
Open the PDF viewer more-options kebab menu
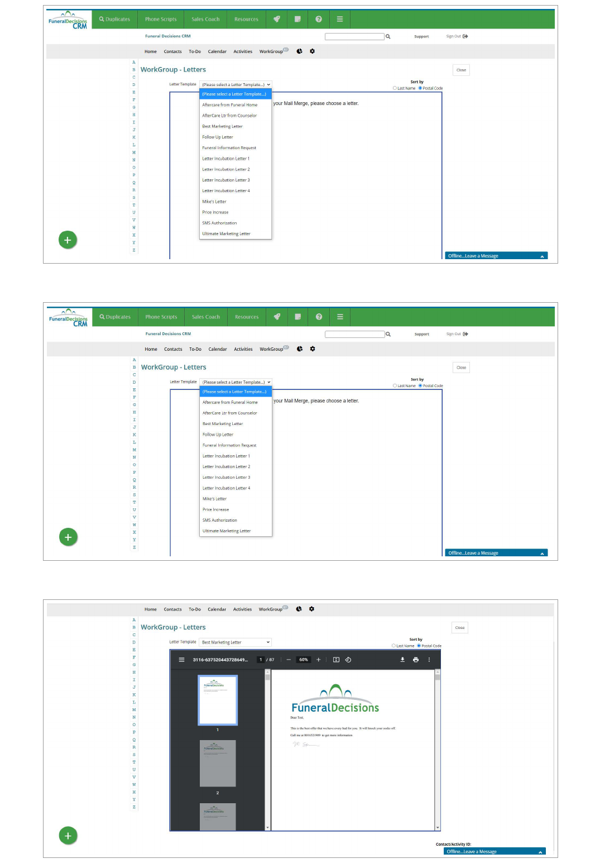tap(429, 660)
